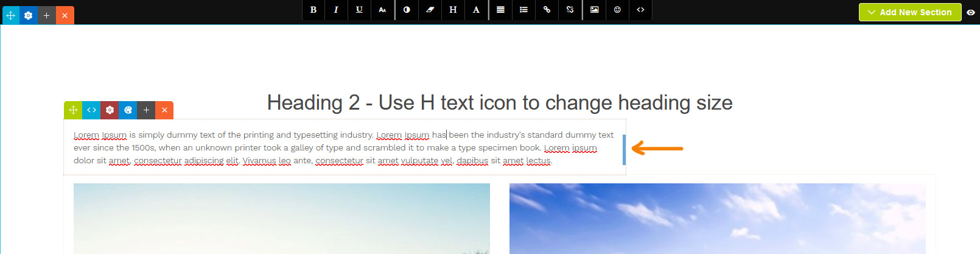The image size is (980, 254).
Task: Toggle bold formatting
Action: coord(313,10)
